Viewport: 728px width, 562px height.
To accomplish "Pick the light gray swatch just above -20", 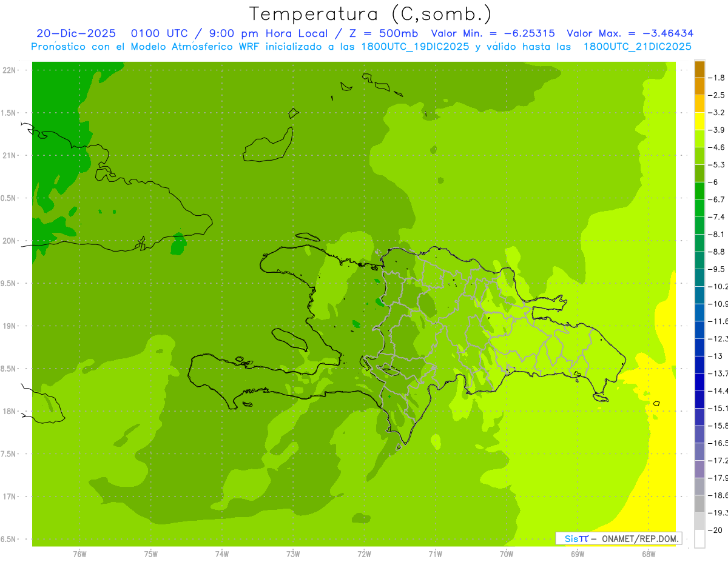I will point(700,521).
